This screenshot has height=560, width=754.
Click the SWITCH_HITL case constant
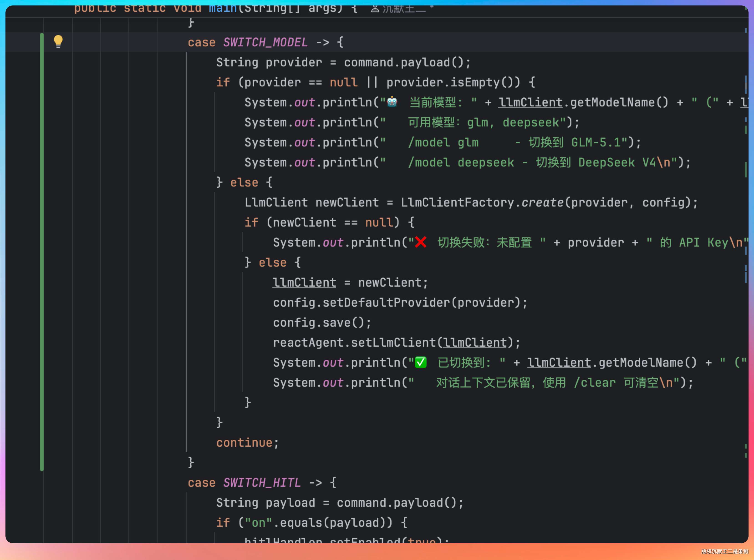[x=262, y=482]
